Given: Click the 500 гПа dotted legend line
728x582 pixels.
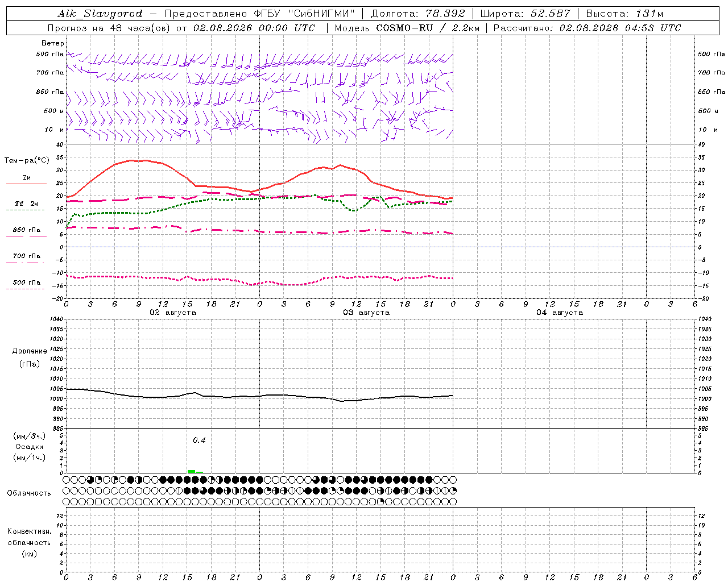Looking at the screenshot, I should tap(25, 289).
